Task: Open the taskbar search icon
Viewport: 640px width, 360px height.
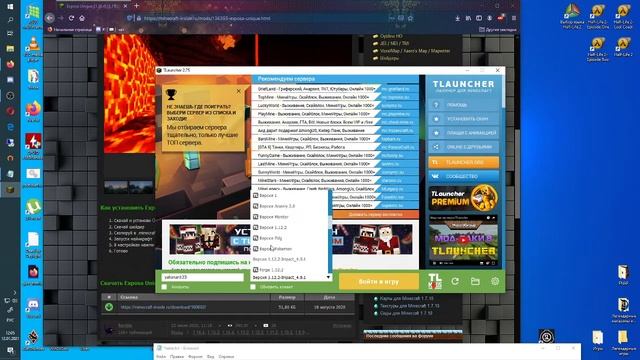Action: click(x=10, y=20)
